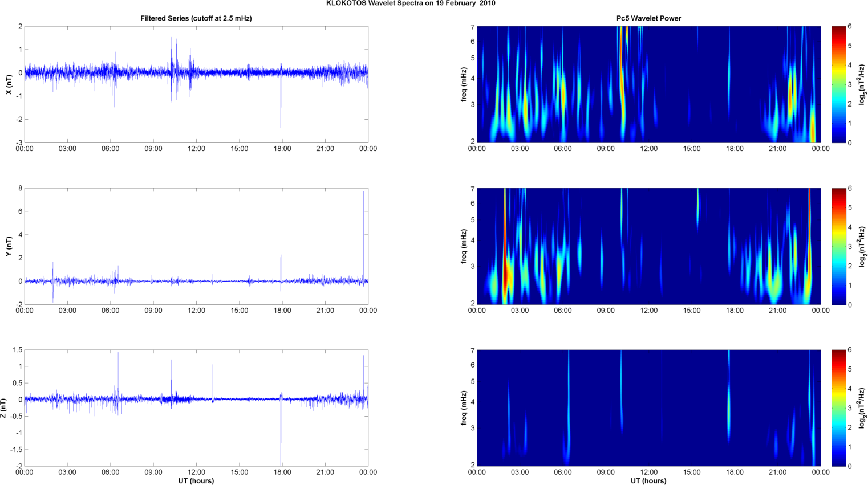
Task: Click the 8 tick on Y (nT) axis
Action: click(x=21, y=188)
